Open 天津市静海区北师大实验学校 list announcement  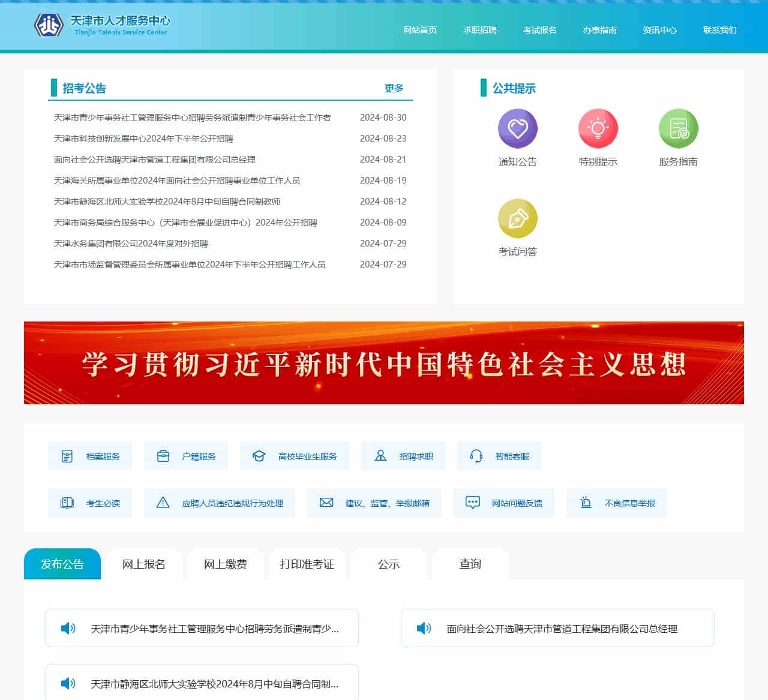[x=167, y=202]
